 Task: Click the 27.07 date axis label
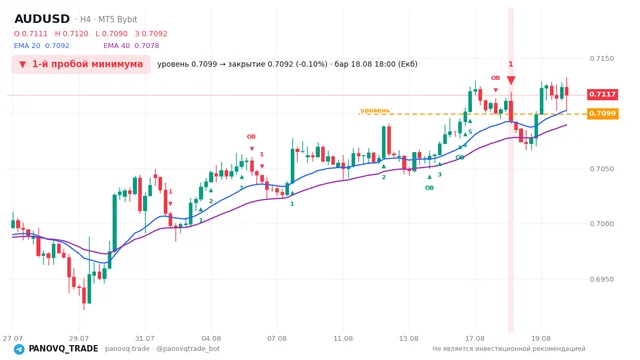click(x=13, y=338)
